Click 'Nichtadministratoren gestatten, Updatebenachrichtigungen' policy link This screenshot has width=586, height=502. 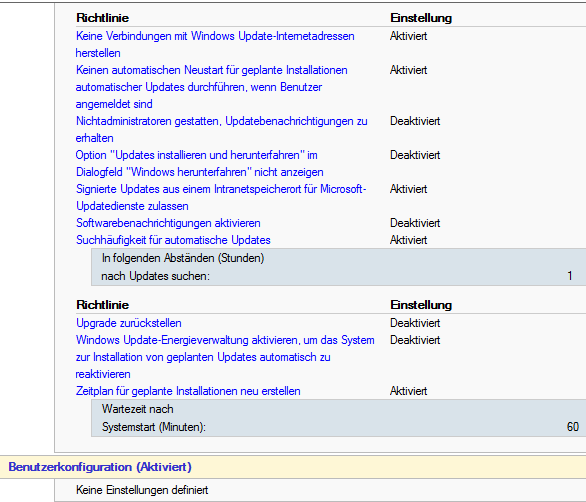click(222, 129)
